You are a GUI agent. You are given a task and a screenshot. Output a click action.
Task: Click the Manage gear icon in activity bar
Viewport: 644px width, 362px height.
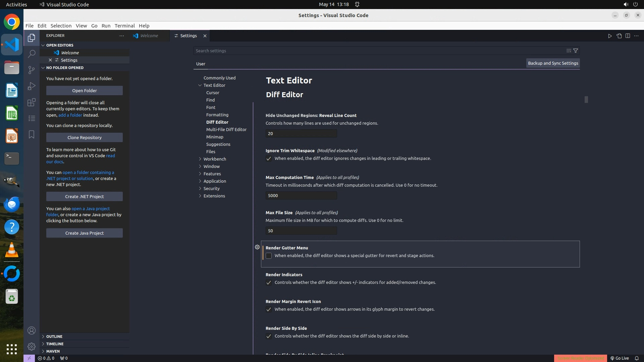click(x=32, y=346)
